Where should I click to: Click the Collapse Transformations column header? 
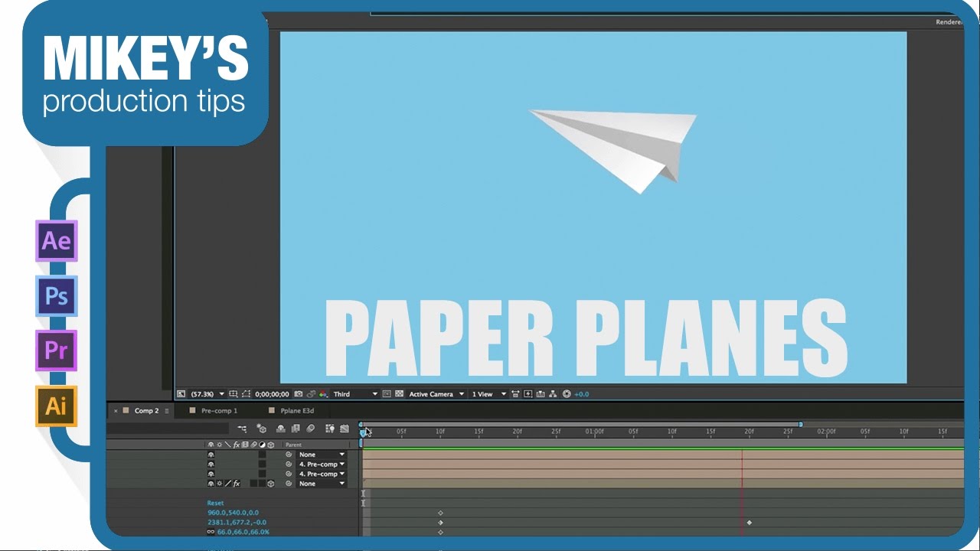219,445
